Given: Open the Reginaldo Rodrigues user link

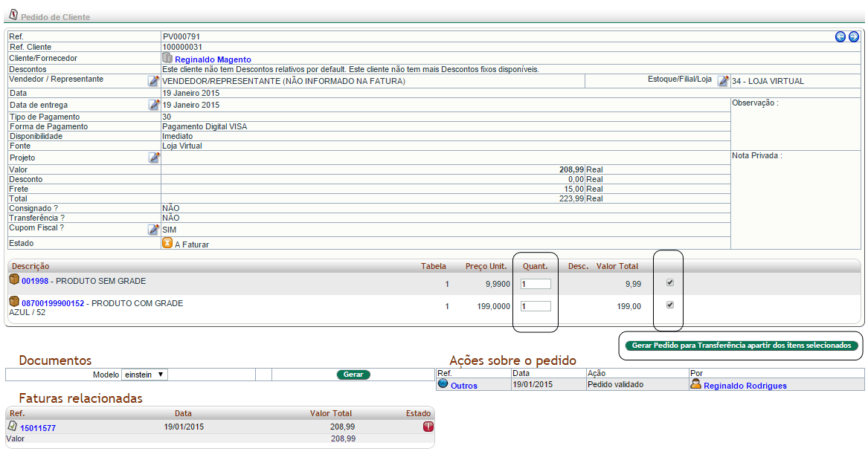Looking at the screenshot, I should pos(745,386).
